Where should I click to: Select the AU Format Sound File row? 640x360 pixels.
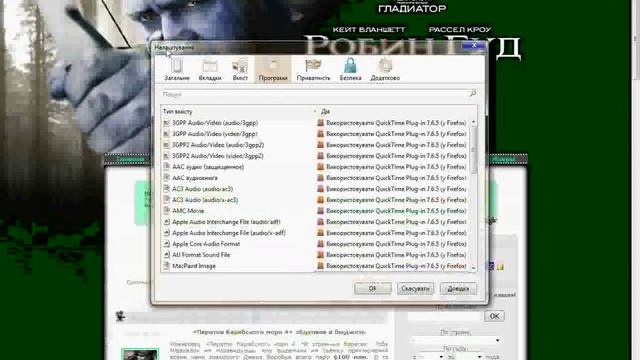(315, 255)
